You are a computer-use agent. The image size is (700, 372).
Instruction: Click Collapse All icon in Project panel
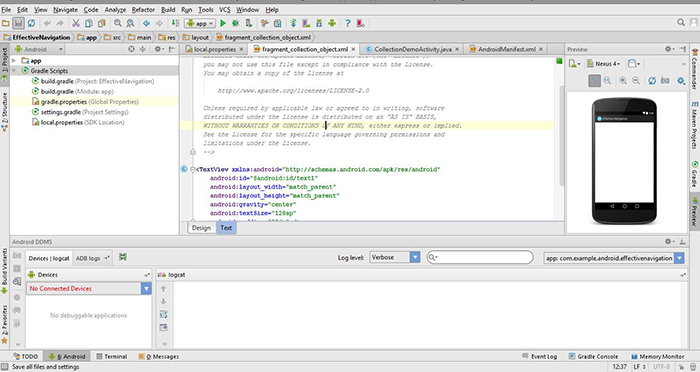coord(143,49)
